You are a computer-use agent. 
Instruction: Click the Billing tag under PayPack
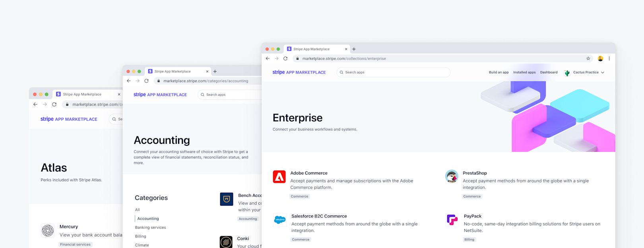[x=469, y=240]
